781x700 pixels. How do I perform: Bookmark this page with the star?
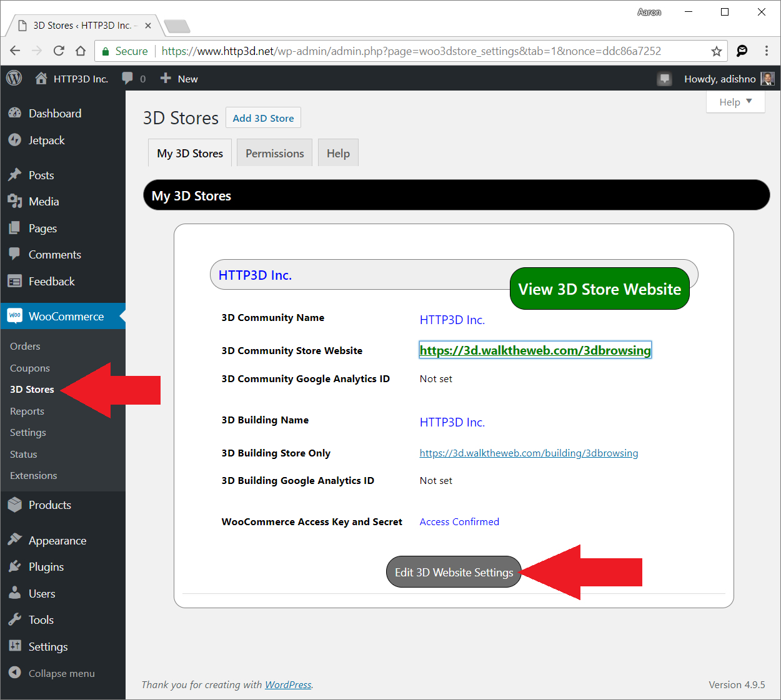tap(716, 51)
